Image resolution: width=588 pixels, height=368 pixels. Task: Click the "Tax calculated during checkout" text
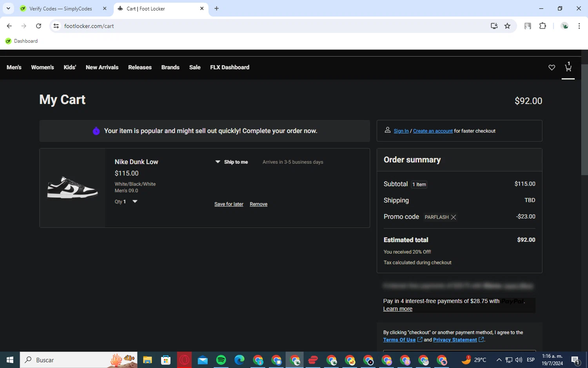pyautogui.click(x=417, y=262)
